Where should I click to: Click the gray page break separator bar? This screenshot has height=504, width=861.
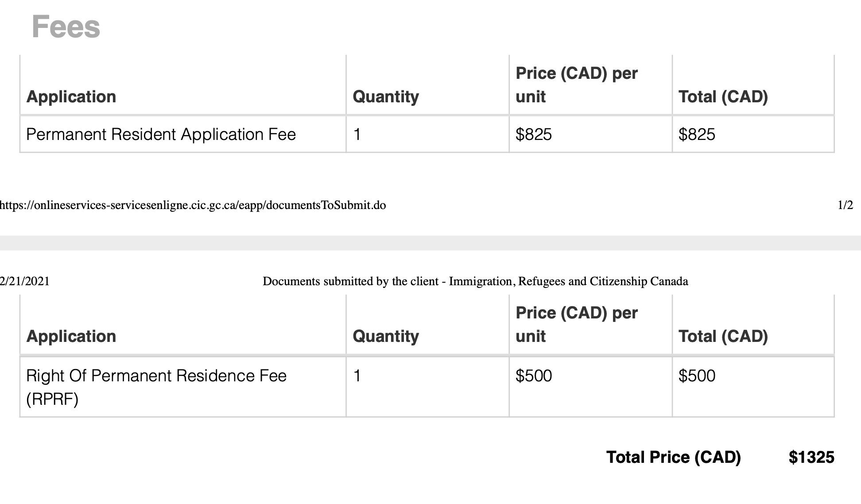430,243
